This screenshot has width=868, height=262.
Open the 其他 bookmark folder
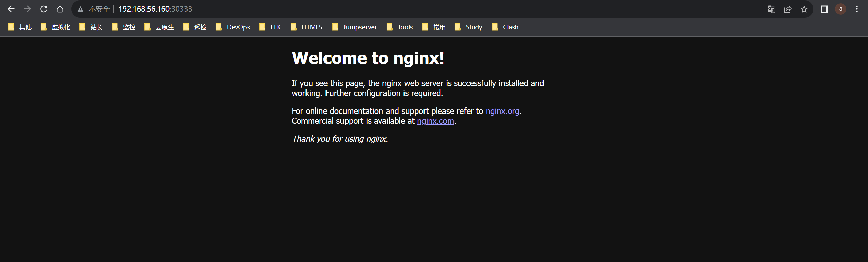click(x=20, y=27)
